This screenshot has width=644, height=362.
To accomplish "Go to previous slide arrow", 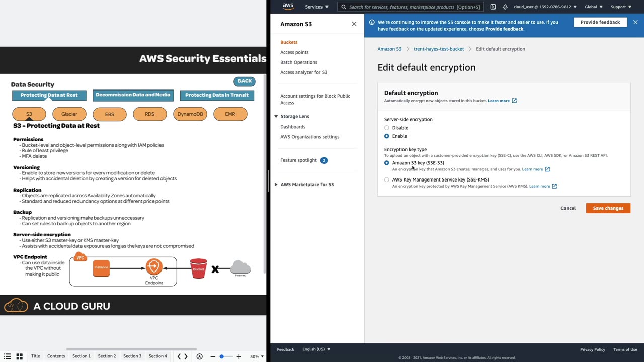I will tap(179, 356).
